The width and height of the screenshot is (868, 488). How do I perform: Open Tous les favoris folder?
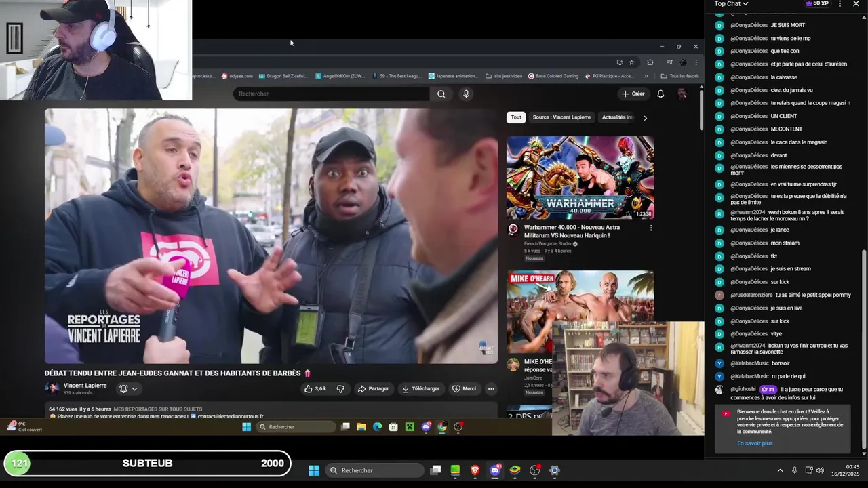[x=680, y=76]
